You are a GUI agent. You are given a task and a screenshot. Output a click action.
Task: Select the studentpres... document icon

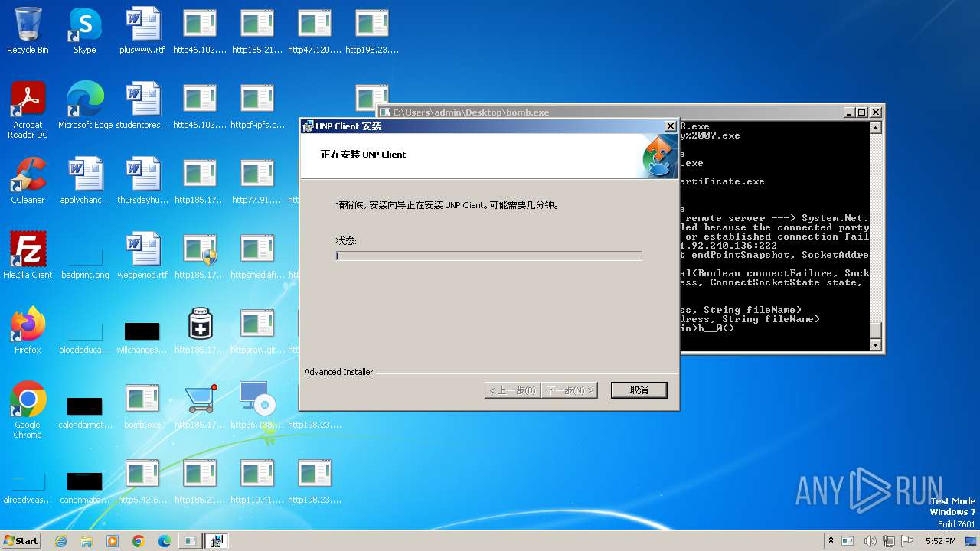[x=142, y=106]
